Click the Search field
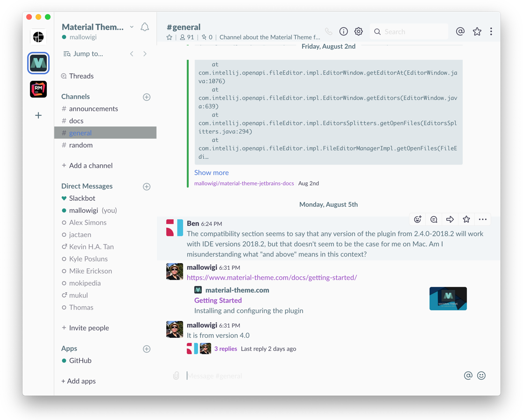The image size is (523, 420). [409, 32]
